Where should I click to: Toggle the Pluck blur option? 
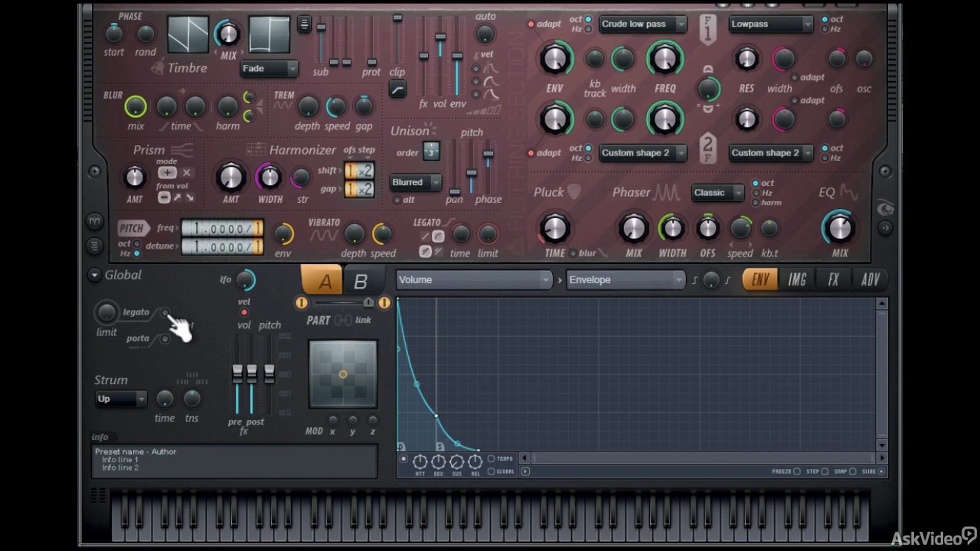573,253
